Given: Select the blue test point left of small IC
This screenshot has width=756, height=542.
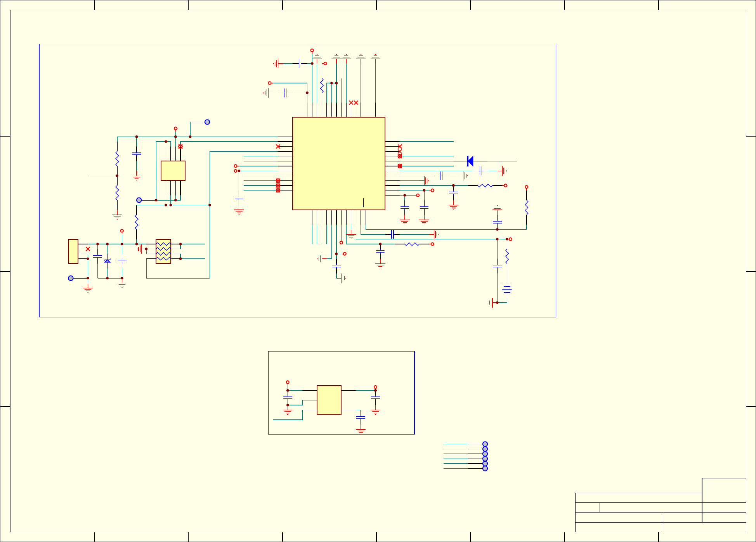Looking at the screenshot, I should (x=139, y=200).
